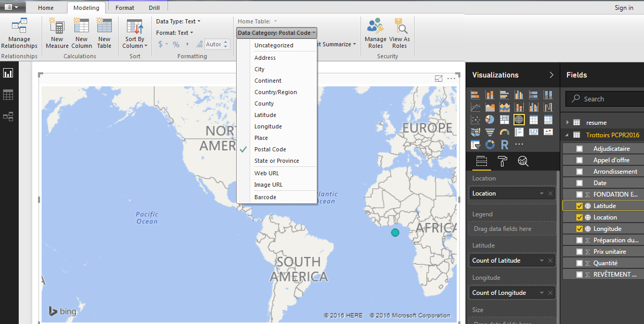The height and width of the screenshot is (324, 644).
Task: Check the Quantité field
Action: [579, 263]
